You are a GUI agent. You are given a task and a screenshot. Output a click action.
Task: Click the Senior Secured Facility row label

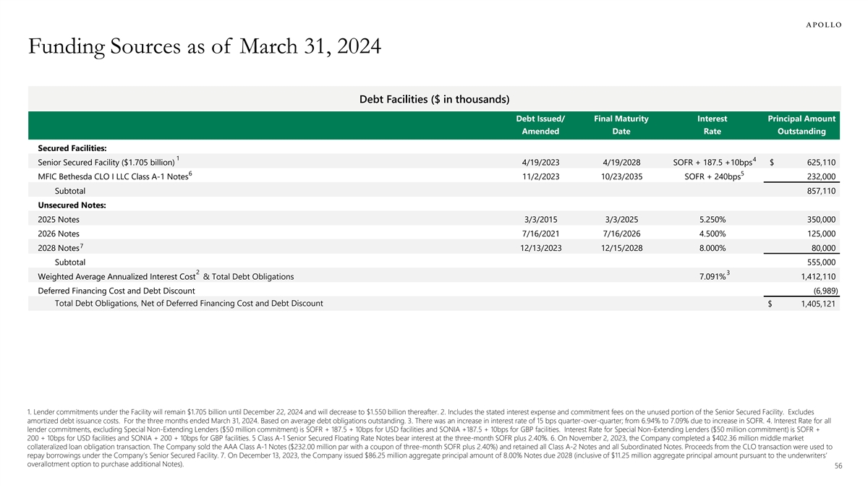106,162
